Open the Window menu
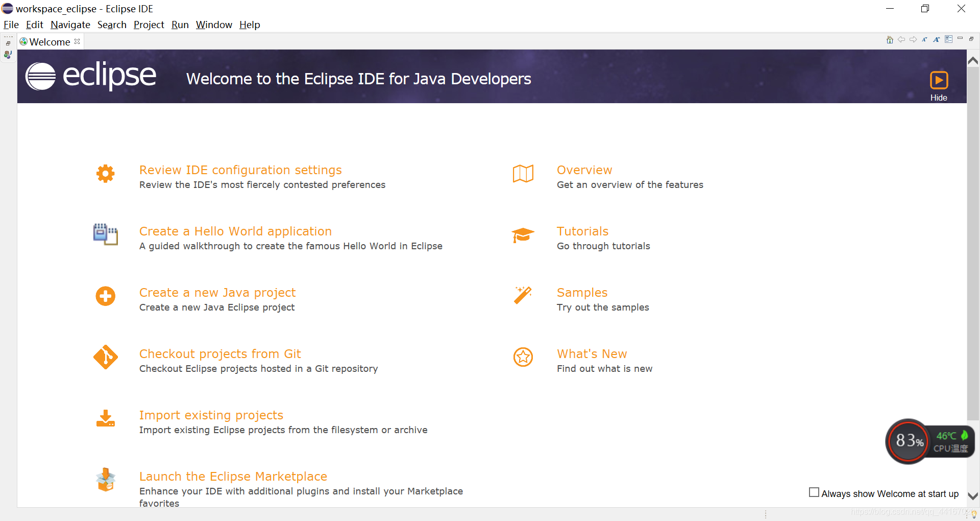The width and height of the screenshot is (980, 521). pos(214,25)
